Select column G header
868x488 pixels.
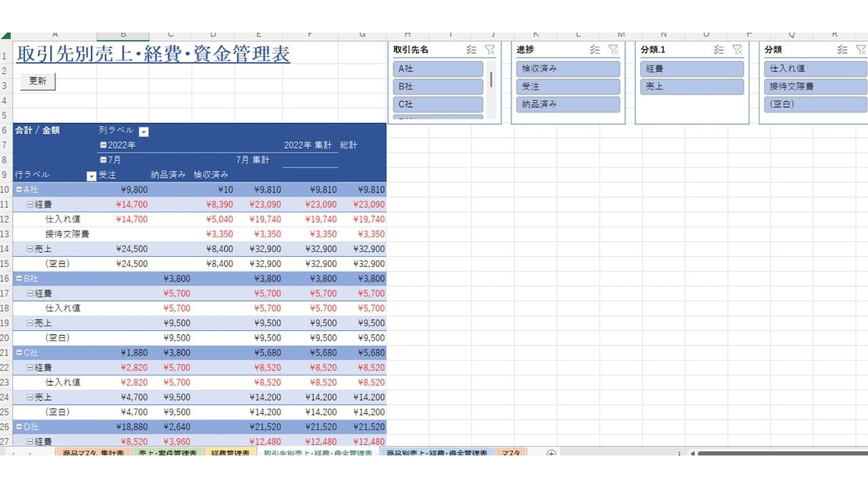[362, 35]
